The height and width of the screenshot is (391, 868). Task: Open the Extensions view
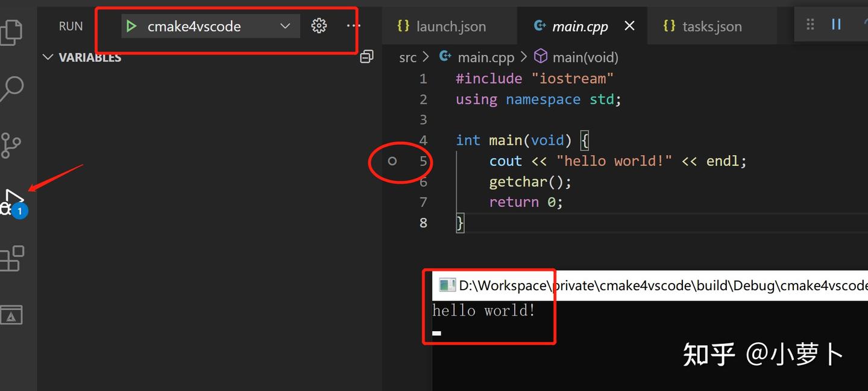(x=12, y=258)
